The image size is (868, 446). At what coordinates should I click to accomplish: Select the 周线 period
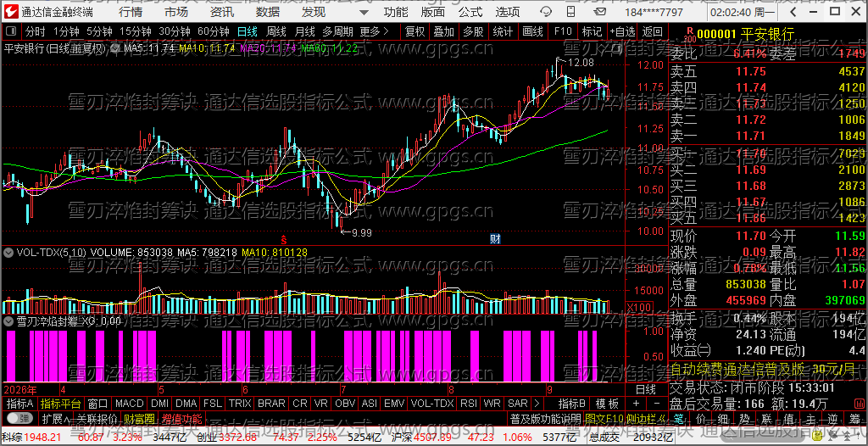(x=275, y=31)
